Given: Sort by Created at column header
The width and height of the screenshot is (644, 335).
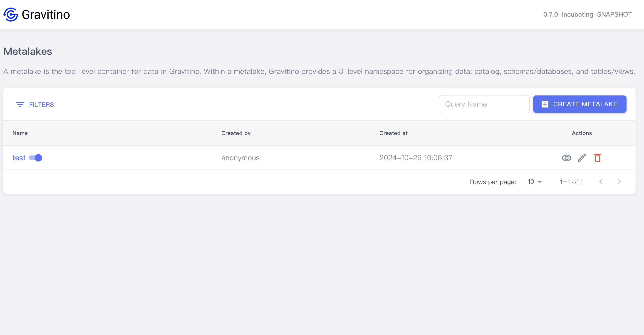Looking at the screenshot, I should [393, 133].
